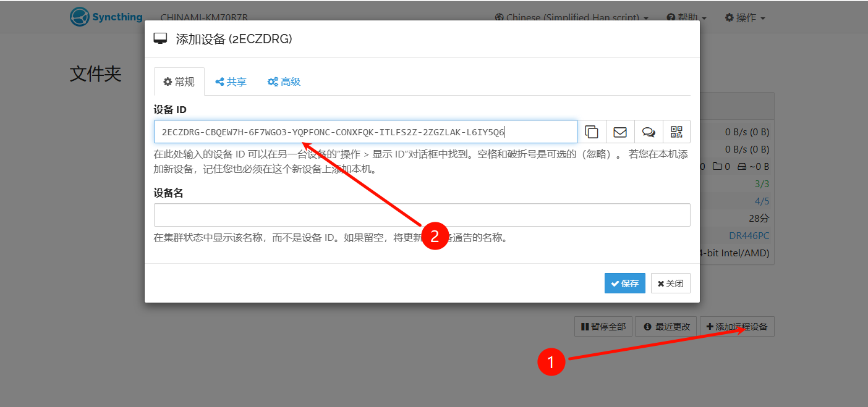Click the 暂停全部 pause all button
Screen dimensions: 868x407
coord(603,327)
